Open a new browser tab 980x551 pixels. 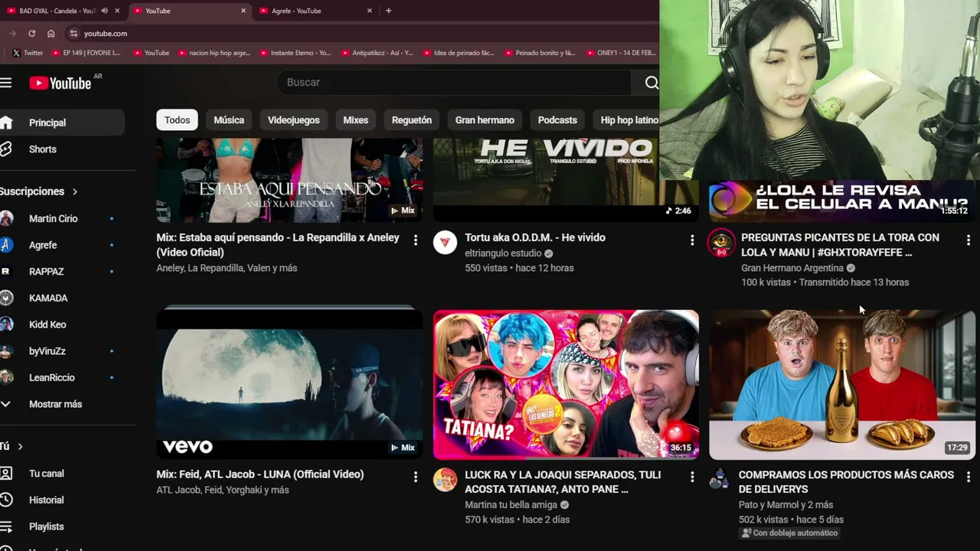pos(389,11)
